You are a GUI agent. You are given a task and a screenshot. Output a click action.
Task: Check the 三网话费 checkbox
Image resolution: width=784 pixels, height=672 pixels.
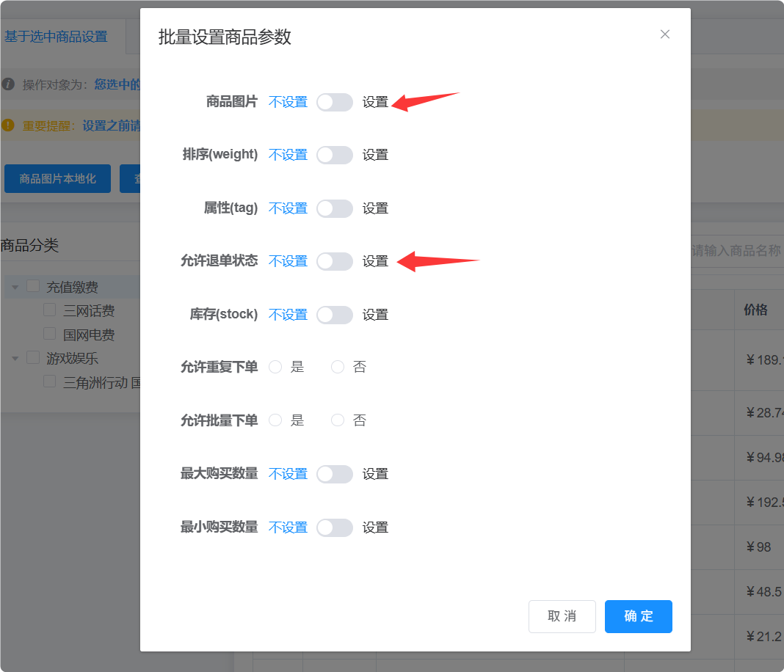49,310
